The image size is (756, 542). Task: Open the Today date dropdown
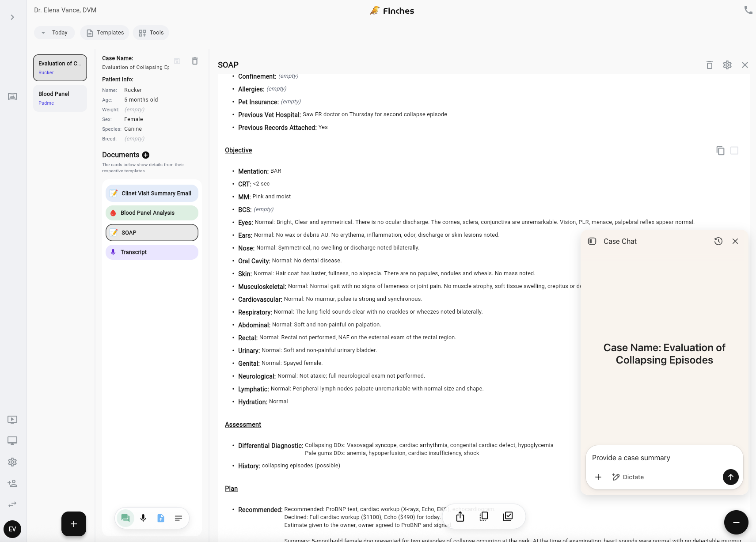54,32
